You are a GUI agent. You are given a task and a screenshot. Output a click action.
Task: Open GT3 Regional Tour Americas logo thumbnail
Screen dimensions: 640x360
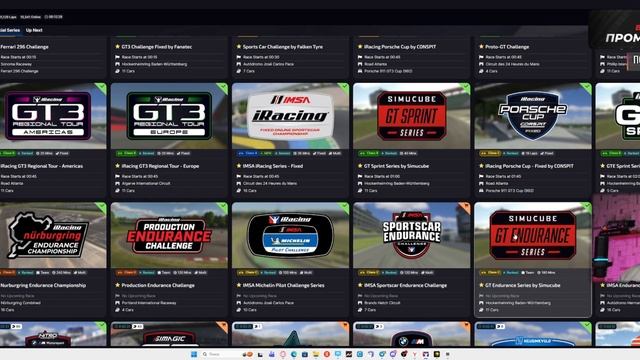[53, 116]
